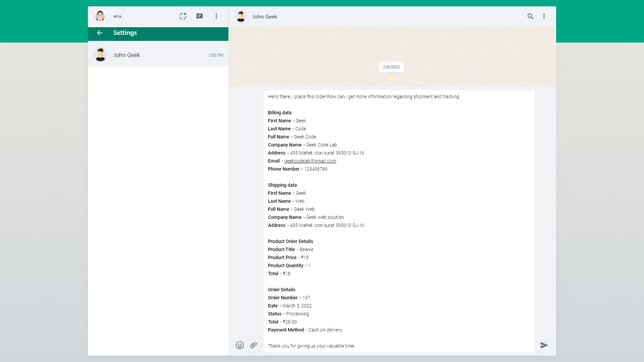Send the composed message
Image resolution: width=644 pixels, height=362 pixels.
tap(544, 345)
